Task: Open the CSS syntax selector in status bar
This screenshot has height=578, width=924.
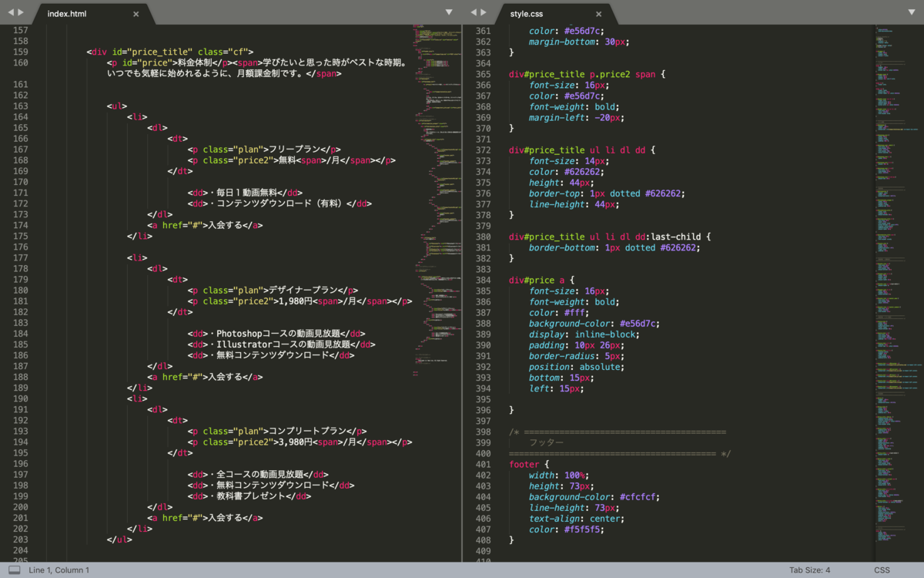Action: coord(882,570)
